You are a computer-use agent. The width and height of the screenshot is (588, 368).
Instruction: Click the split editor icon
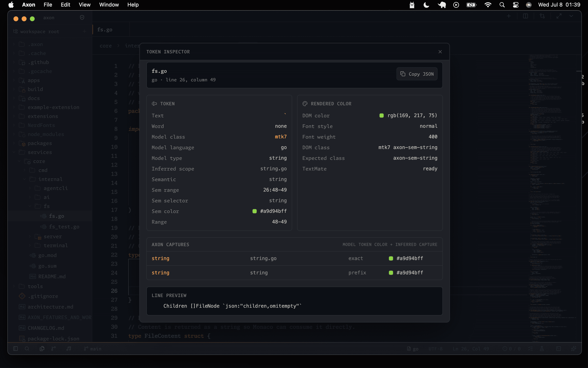click(525, 16)
